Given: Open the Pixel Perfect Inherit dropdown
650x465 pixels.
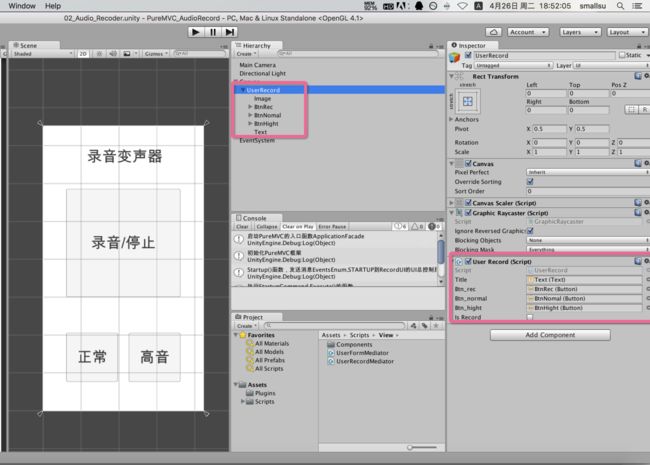Looking at the screenshot, I should coord(588,172).
